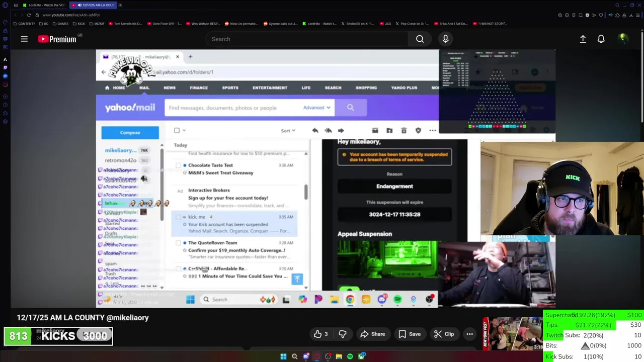Viewport: 644px width, 362px height.
Task: Open the Gore Floor 9/11 bookmark
Action: [x=165, y=24]
